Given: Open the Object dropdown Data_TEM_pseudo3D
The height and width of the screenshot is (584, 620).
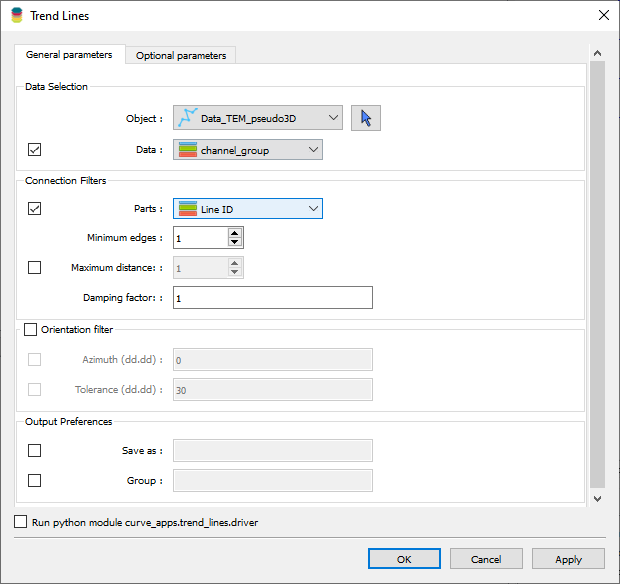Looking at the screenshot, I should coord(258,118).
